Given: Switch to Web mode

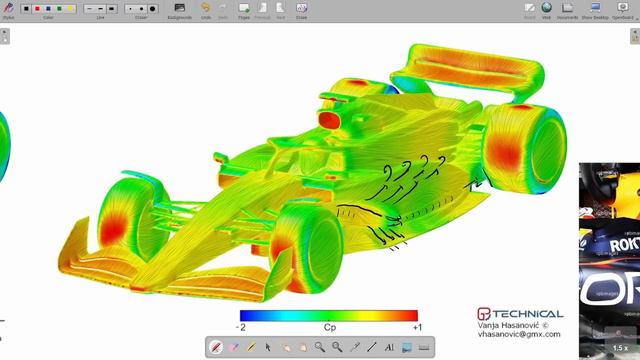Looking at the screenshot, I should (x=547, y=11).
